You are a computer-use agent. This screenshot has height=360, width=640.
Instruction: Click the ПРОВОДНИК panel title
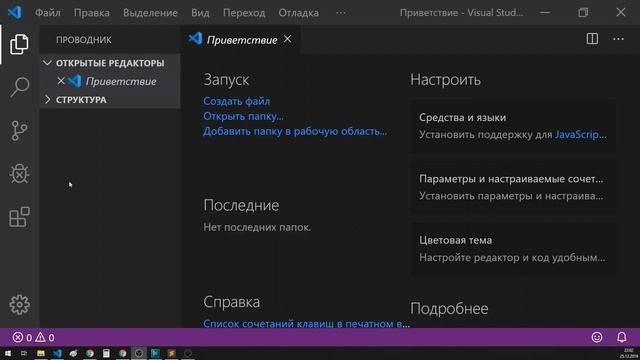click(84, 40)
